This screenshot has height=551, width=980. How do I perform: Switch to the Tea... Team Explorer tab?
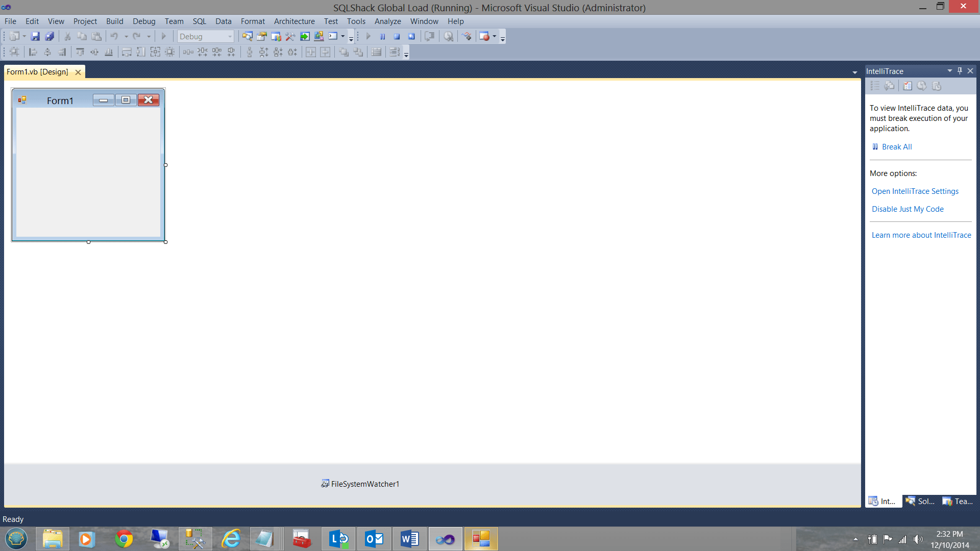958,501
